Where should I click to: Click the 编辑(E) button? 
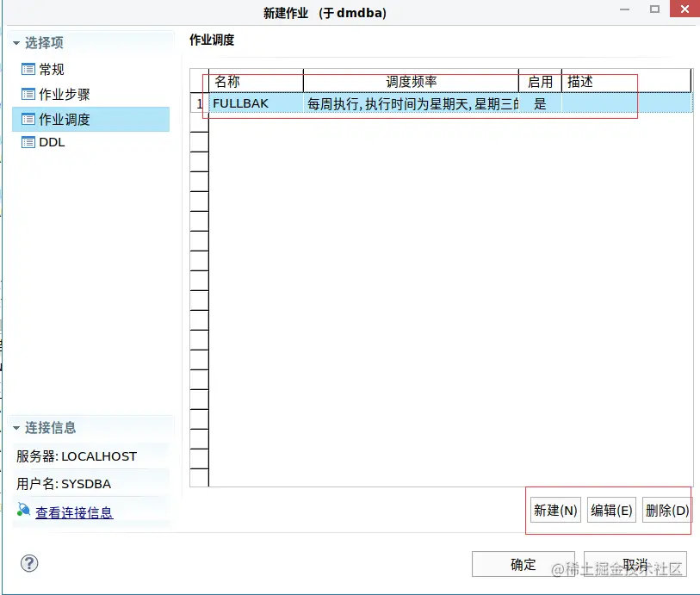610,510
